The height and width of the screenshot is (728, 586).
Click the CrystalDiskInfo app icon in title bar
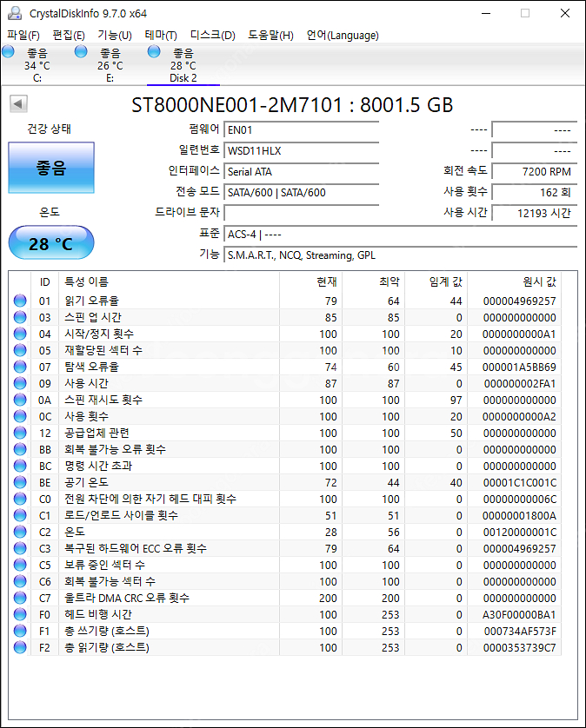pos(16,13)
